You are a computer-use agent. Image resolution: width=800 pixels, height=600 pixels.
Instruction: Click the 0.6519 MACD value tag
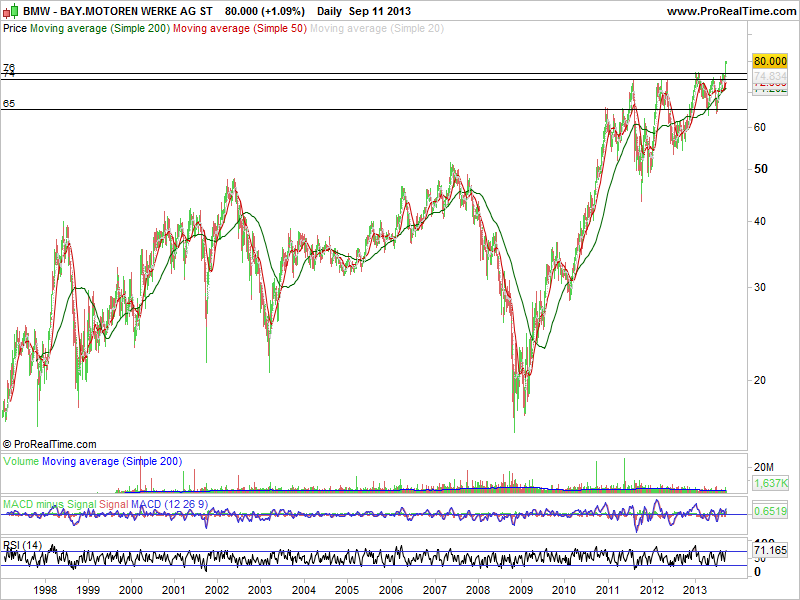(x=770, y=511)
